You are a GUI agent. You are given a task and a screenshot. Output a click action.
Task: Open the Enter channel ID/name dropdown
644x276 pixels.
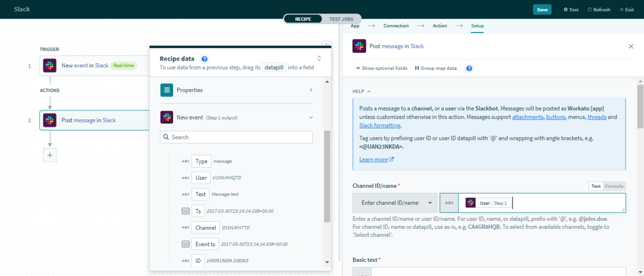tap(395, 203)
